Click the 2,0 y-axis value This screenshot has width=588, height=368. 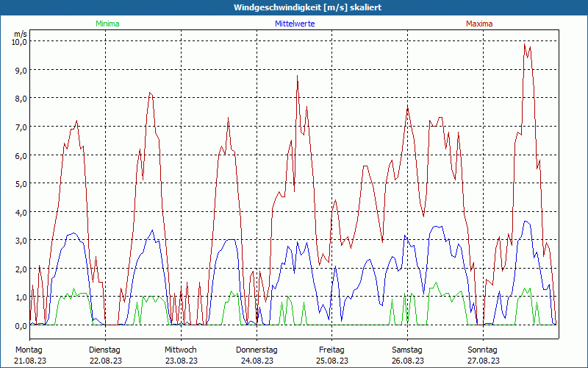[21, 269]
